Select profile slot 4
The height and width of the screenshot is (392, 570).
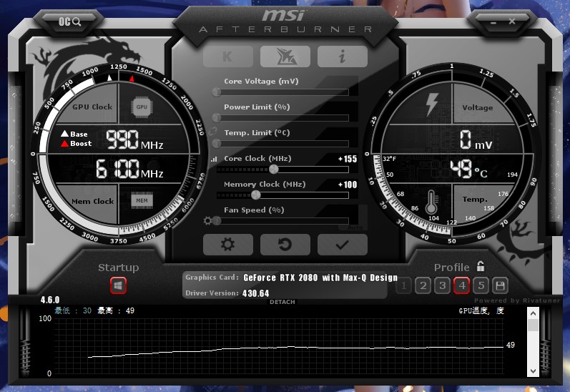point(462,285)
